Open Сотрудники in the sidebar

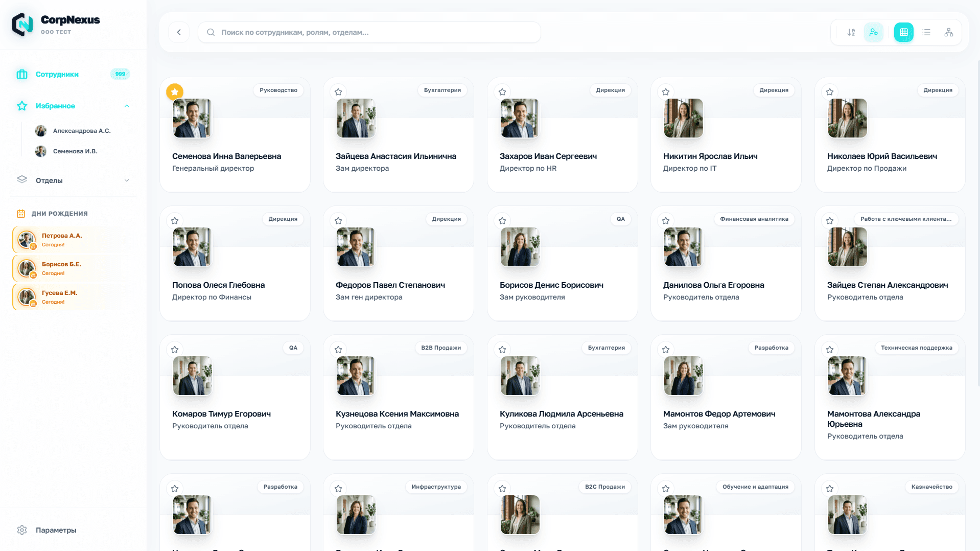click(x=57, y=74)
